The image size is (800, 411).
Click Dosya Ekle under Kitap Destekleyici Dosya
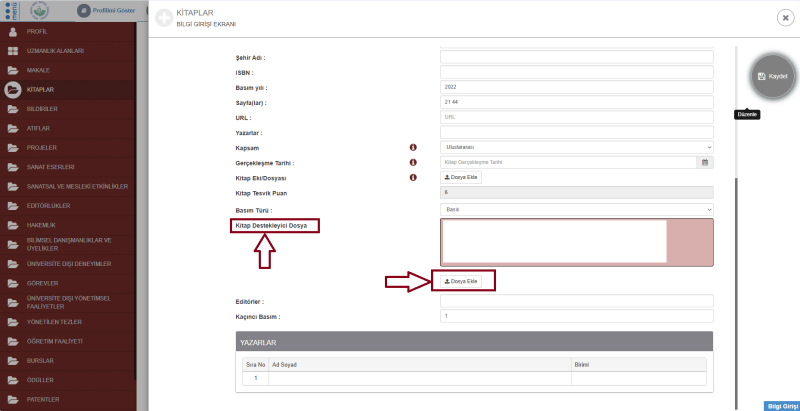coord(462,281)
